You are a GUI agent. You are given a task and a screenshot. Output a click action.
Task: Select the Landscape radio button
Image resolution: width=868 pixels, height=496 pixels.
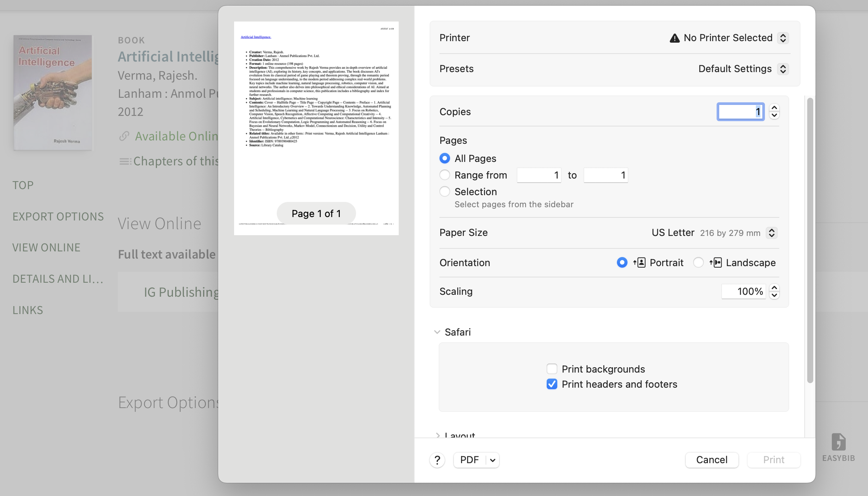pyautogui.click(x=698, y=262)
